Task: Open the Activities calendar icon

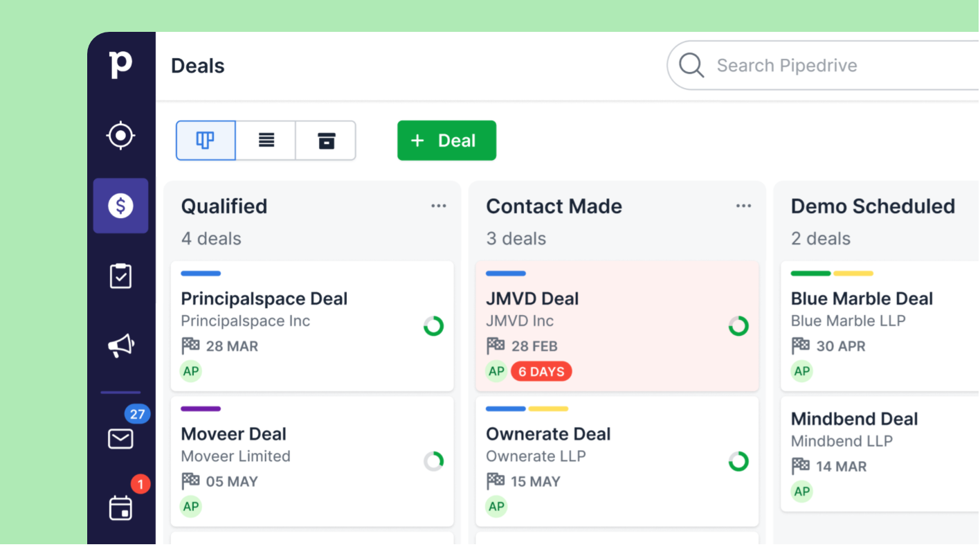Action: pos(120,508)
